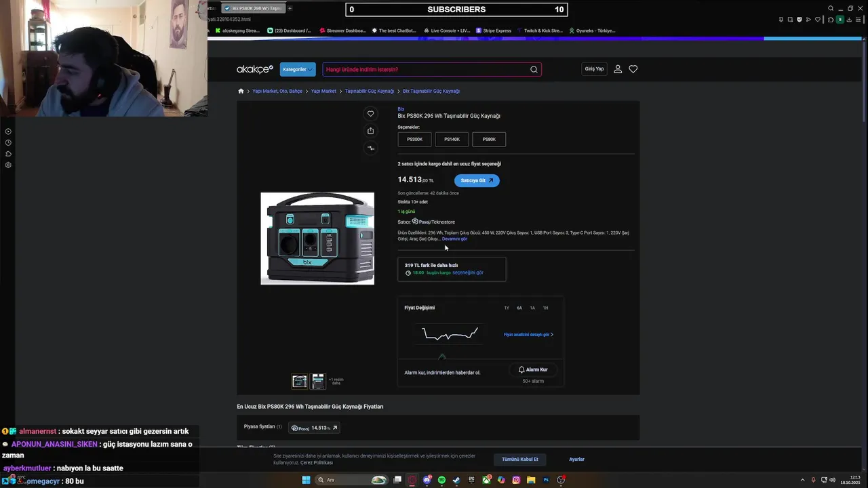Open the Stripe Express bookmark
868x488 pixels.
click(494, 30)
